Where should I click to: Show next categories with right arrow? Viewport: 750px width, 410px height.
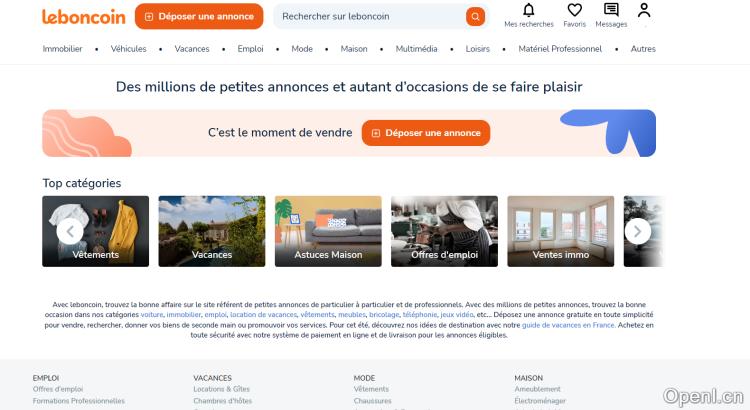click(x=638, y=231)
